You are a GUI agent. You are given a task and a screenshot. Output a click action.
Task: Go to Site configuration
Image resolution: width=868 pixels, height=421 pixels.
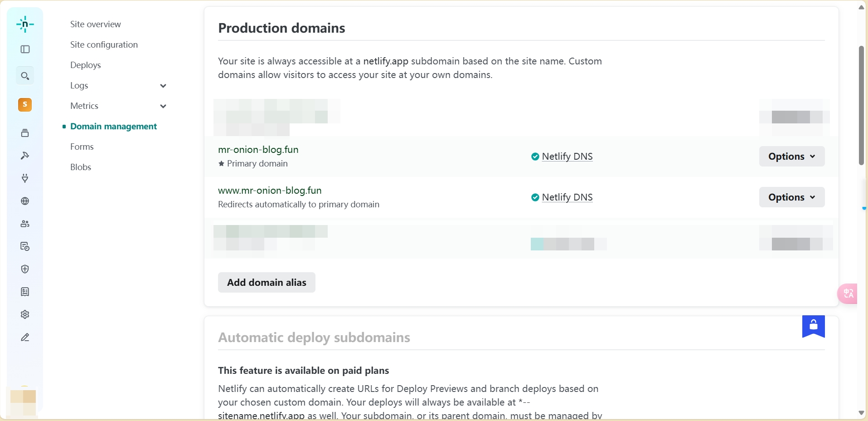pyautogui.click(x=104, y=44)
